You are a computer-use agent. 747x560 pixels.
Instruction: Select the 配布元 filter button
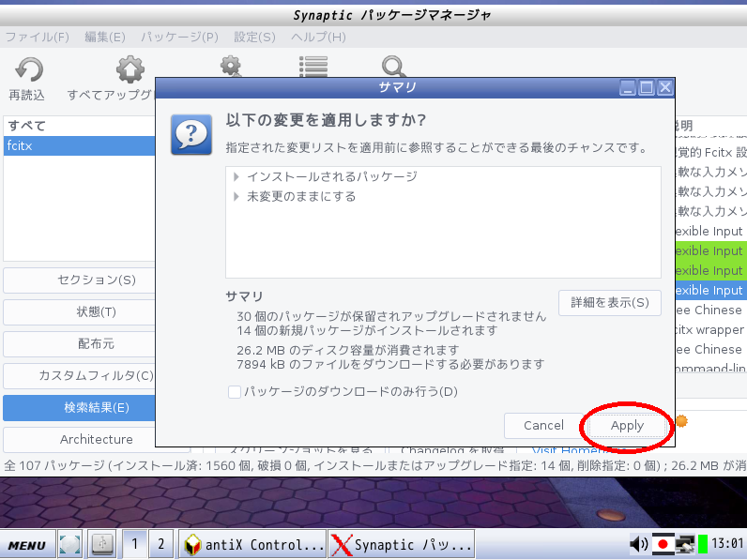79,344
